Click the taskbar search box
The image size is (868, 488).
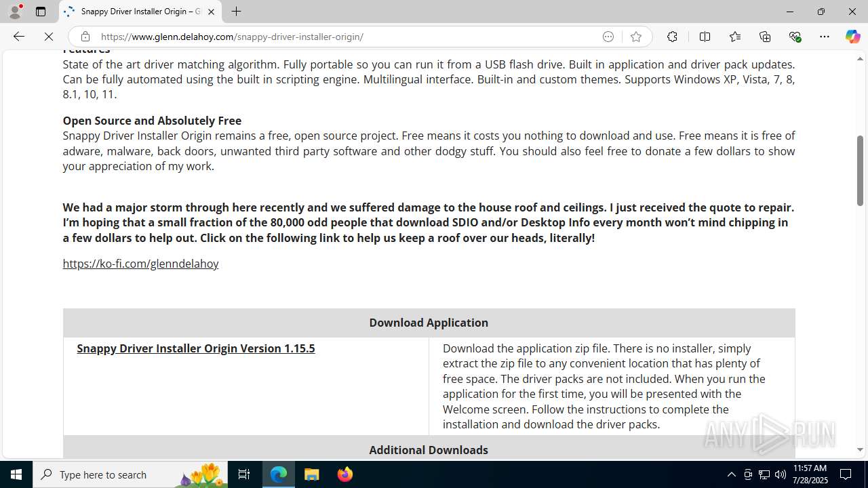coord(130,474)
